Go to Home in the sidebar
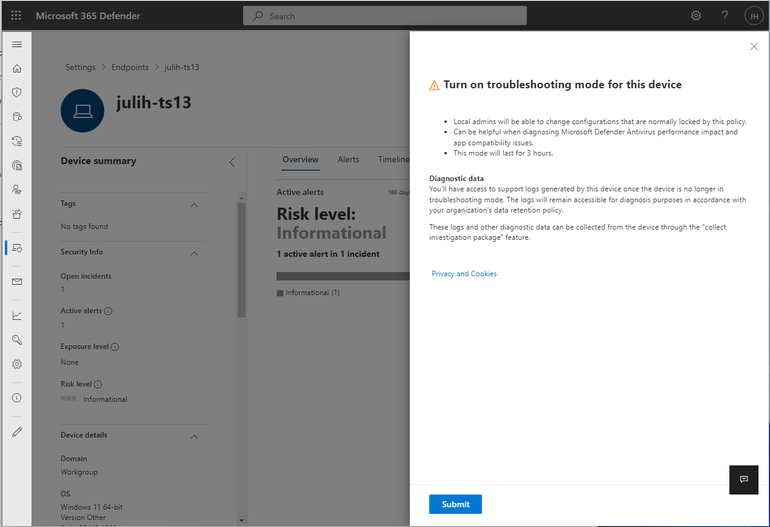Viewport: 770px width, 527px height. point(17,68)
